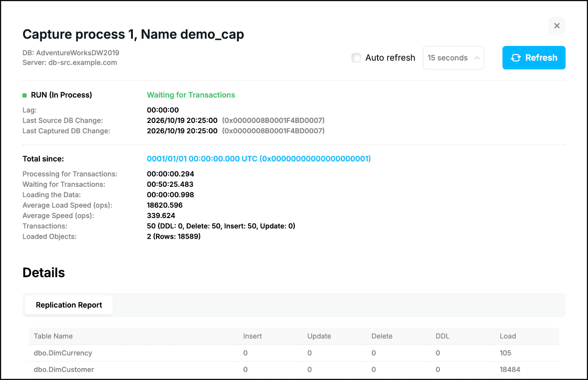Select the Last Source DB Change timestamp

click(182, 120)
